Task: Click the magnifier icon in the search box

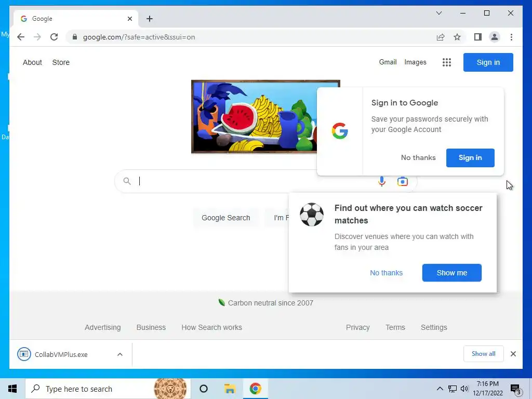Action: [x=127, y=181]
